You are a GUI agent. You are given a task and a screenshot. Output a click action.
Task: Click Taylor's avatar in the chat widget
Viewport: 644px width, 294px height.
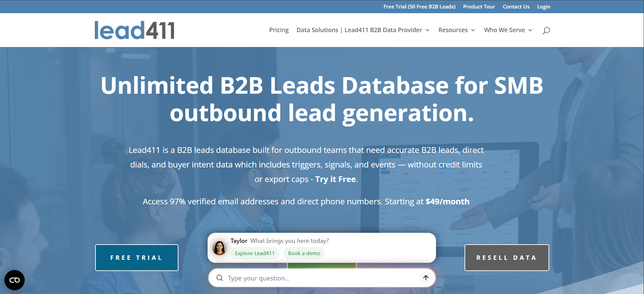(219, 248)
